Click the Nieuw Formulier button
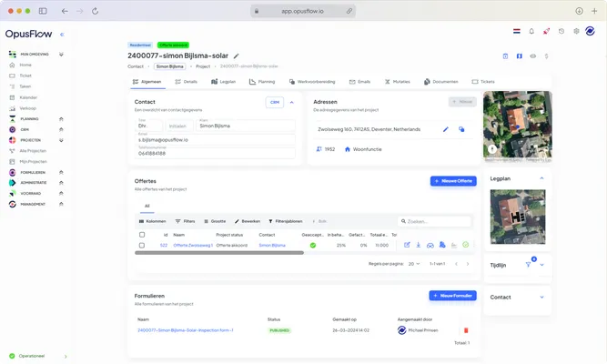 tap(452, 296)
